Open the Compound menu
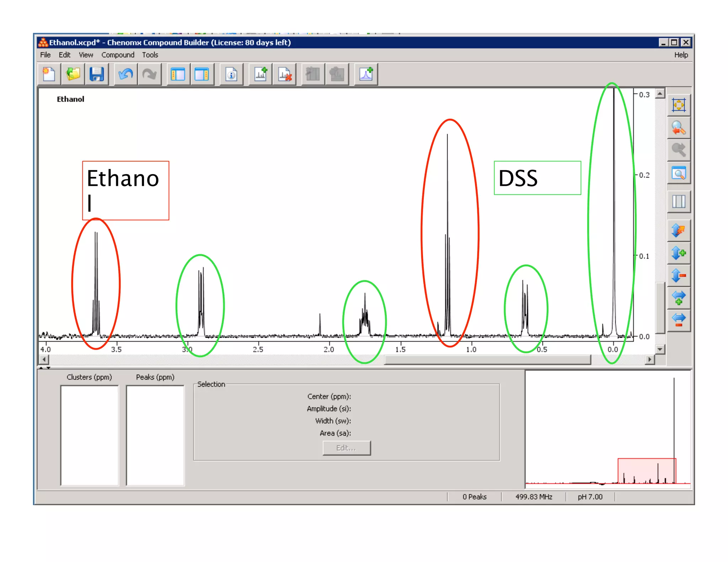The image size is (728, 562). click(118, 55)
